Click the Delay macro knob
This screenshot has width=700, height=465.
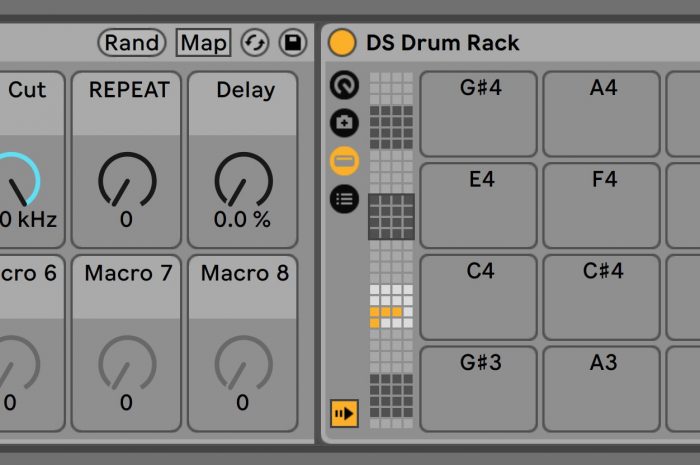click(244, 179)
